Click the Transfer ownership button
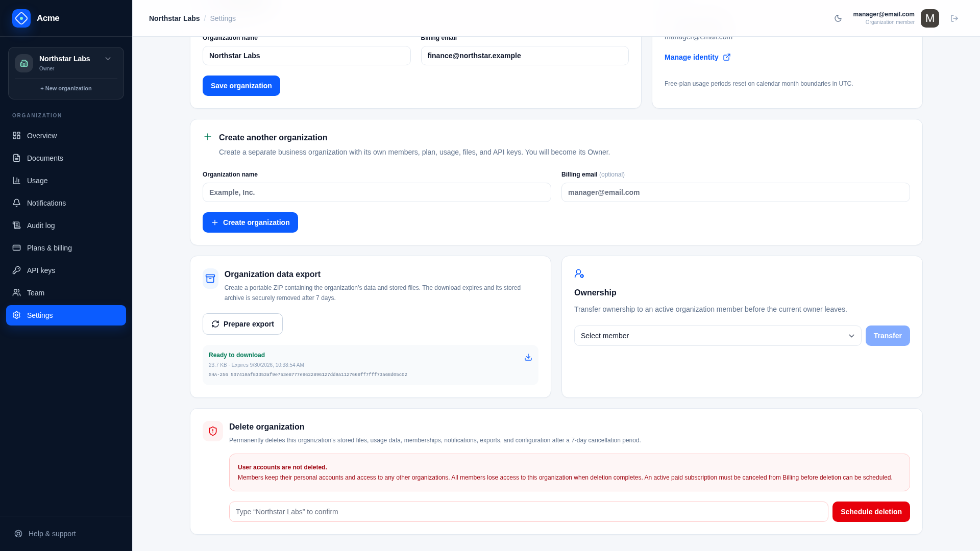The height and width of the screenshot is (551, 980). [x=888, y=336]
